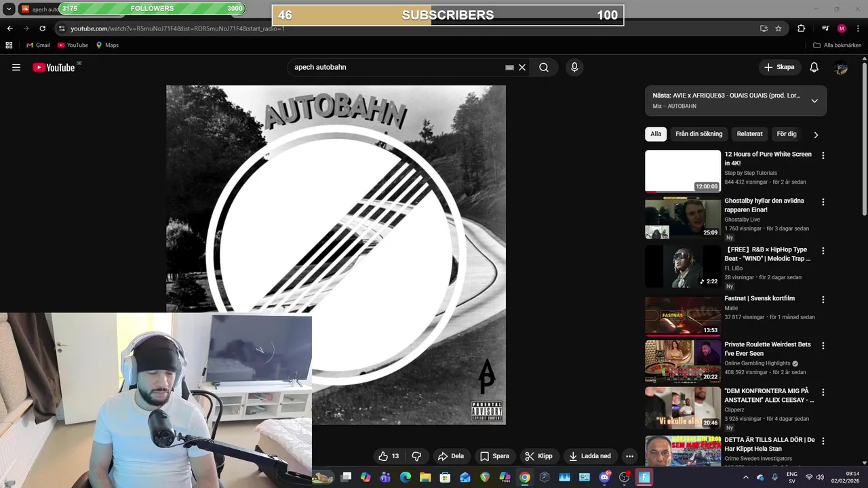This screenshot has width=868, height=488.
Task: Open options for Private Roulette Weirdest Bets
Action: 823,346
